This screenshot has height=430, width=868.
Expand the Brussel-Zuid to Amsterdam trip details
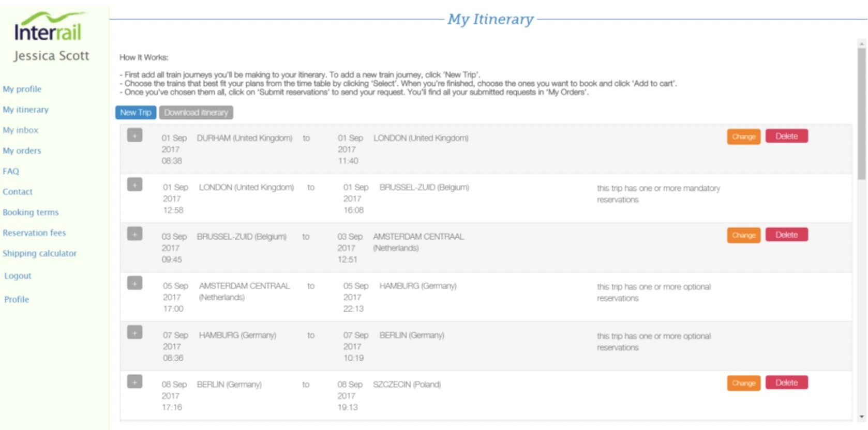134,234
